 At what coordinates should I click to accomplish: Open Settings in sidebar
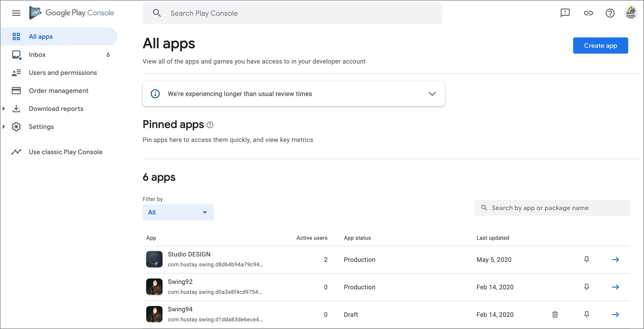point(59,127)
